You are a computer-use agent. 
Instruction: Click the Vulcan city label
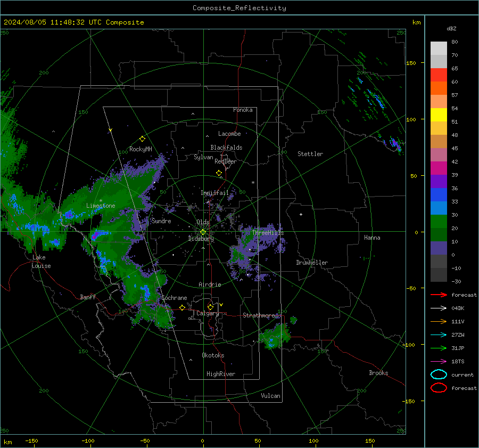pyautogui.click(x=270, y=396)
